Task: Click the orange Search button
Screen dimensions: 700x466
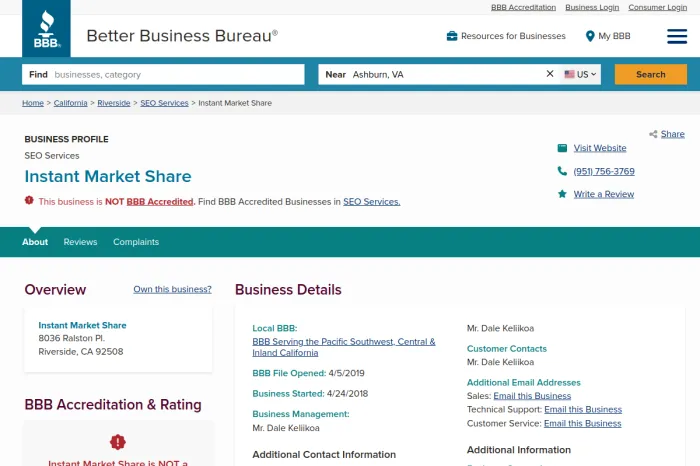Action: pyautogui.click(x=650, y=75)
